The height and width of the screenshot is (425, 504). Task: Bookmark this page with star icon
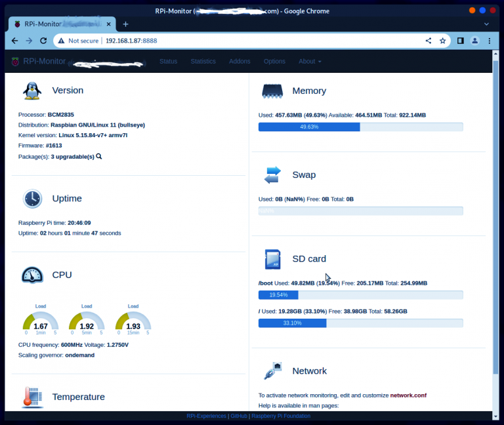click(x=442, y=41)
